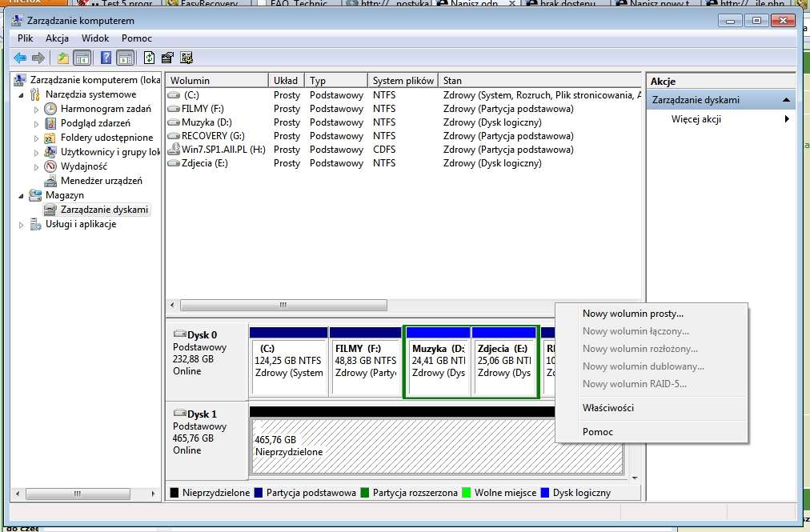Expand the Usługi i aplikacje node
The width and height of the screenshot is (810, 532).
click(21, 225)
